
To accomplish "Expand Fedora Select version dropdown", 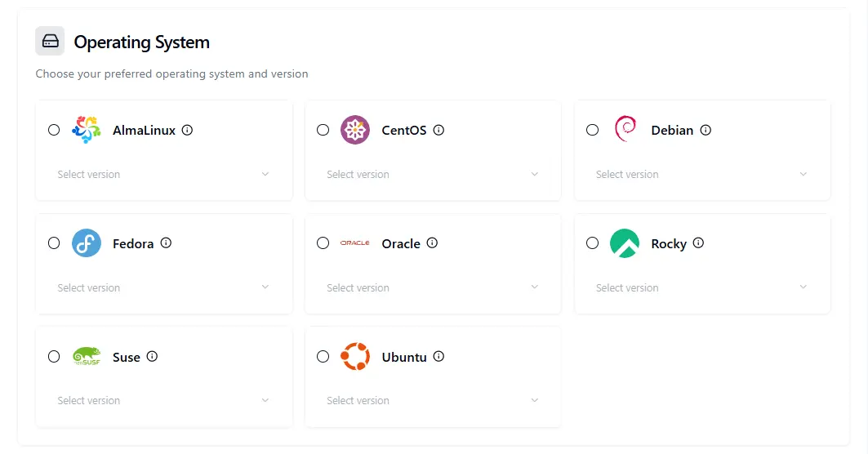I will pyautogui.click(x=164, y=287).
